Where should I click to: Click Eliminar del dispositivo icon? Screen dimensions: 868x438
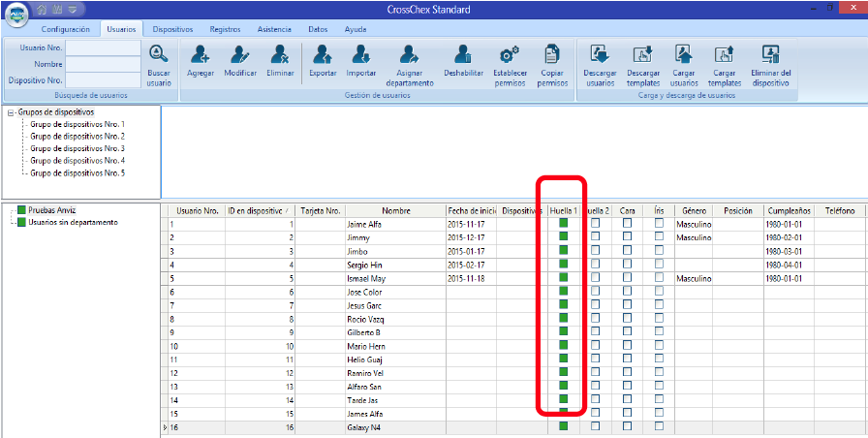tap(770, 54)
